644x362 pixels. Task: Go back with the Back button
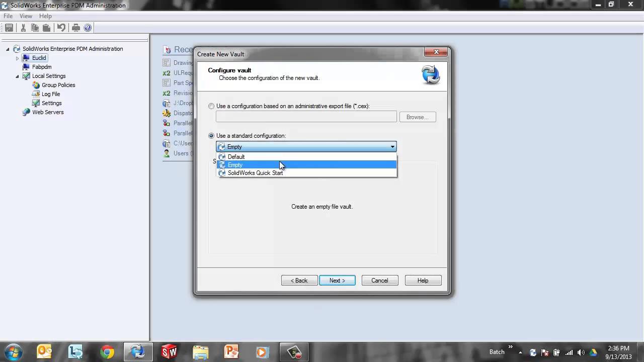299,281
